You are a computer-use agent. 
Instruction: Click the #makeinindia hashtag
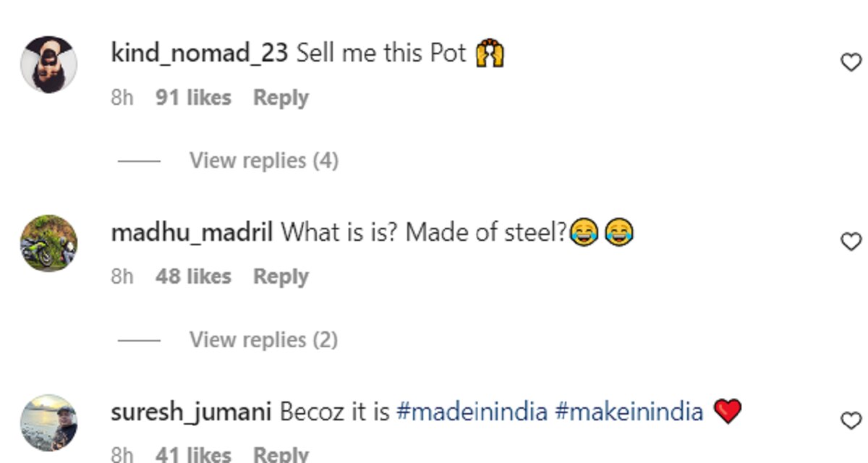629,412
